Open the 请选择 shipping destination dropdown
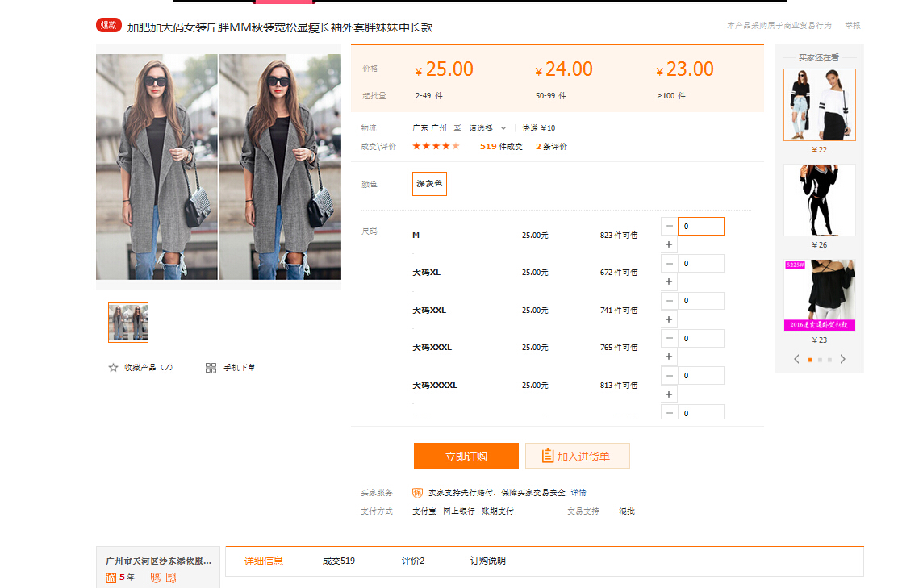 (487, 128)
